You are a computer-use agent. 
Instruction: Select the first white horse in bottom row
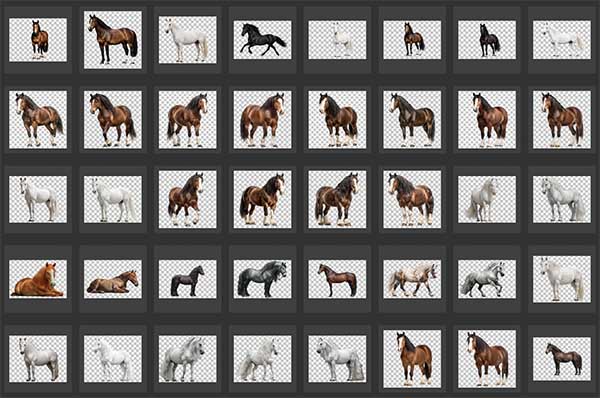[x=38, y=359]
